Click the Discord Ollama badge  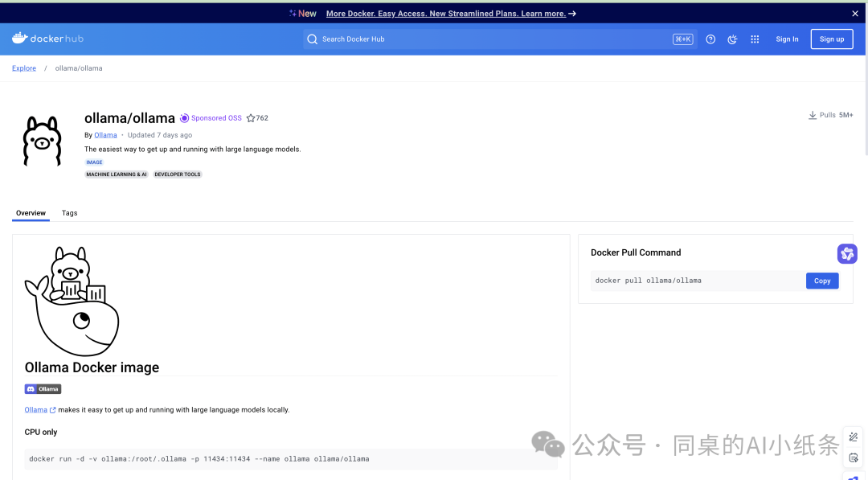[x=43, y=389]
